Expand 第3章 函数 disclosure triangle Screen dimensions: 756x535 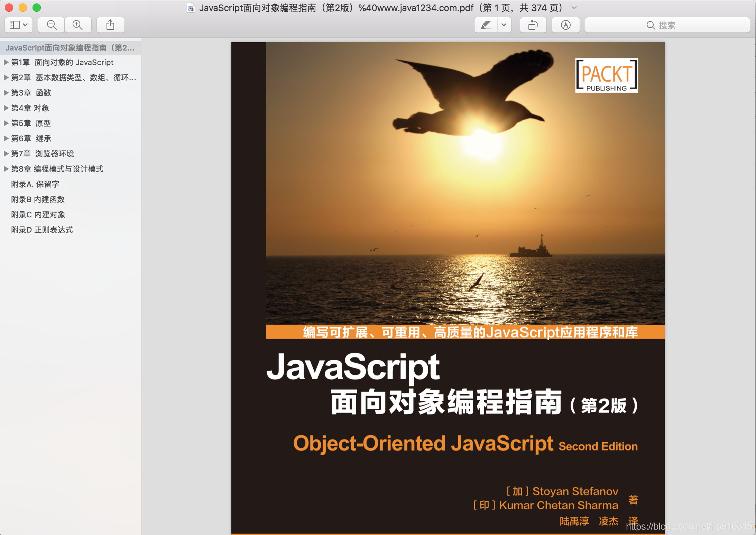[x=6, y=93]
